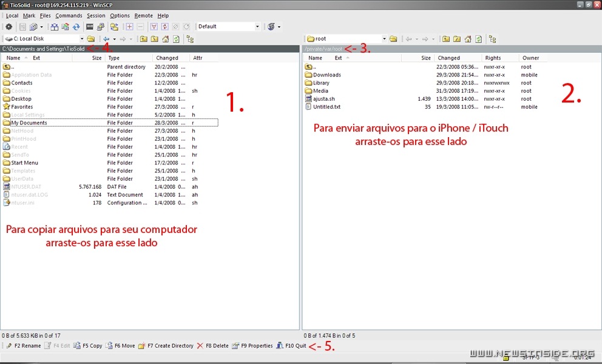Open the Files menu

(x=45, y=16)
